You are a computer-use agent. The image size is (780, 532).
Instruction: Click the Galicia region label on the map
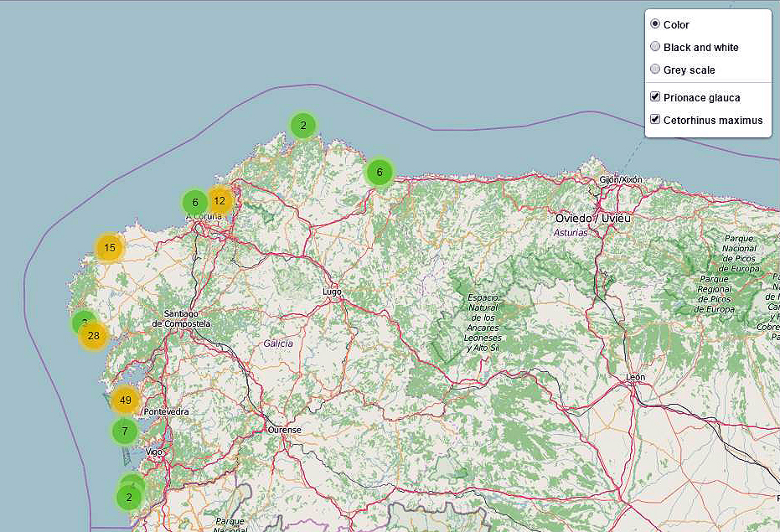(277, 343)
